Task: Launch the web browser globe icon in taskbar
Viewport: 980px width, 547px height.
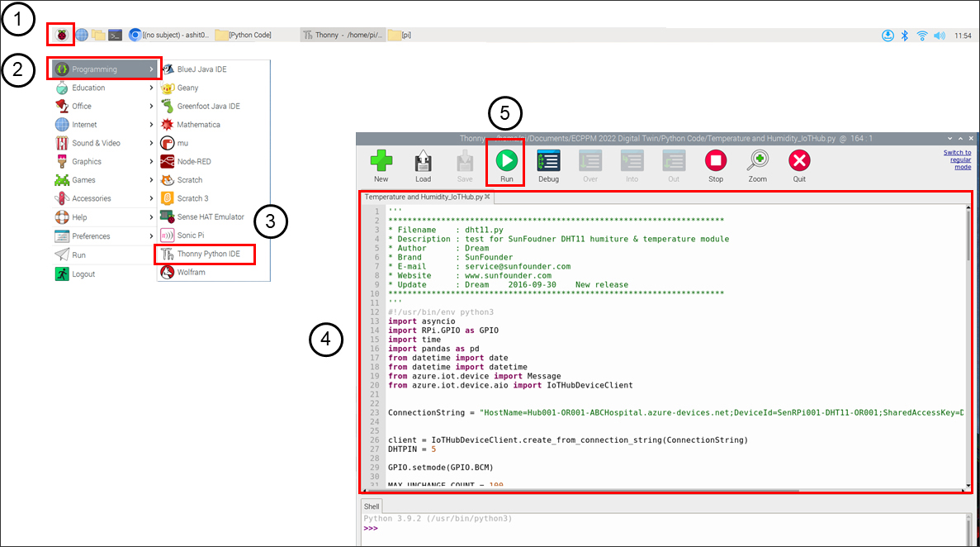Action: tap(82, 35)
